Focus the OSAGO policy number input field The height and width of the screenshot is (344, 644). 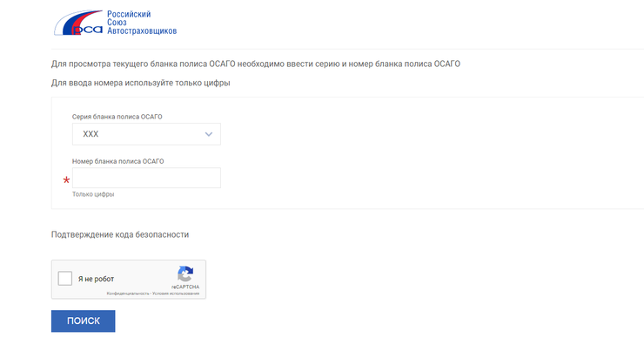tap(146, 178)
